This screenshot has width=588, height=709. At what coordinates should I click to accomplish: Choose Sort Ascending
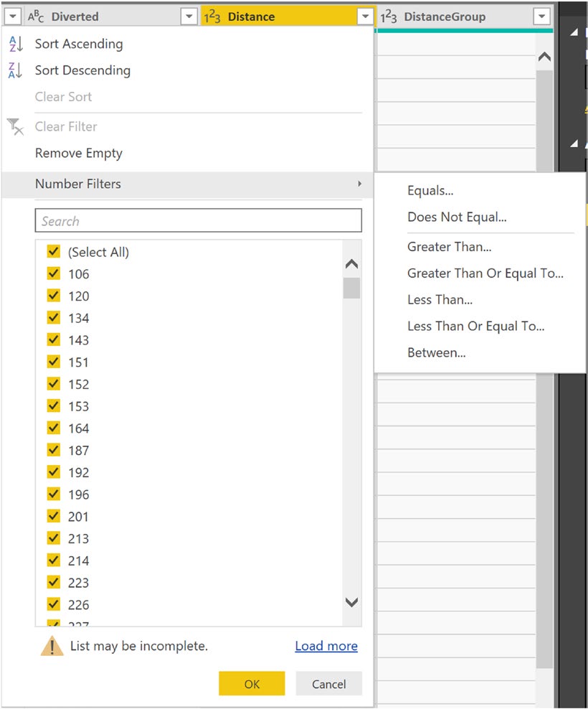click(x=79, y=44)
